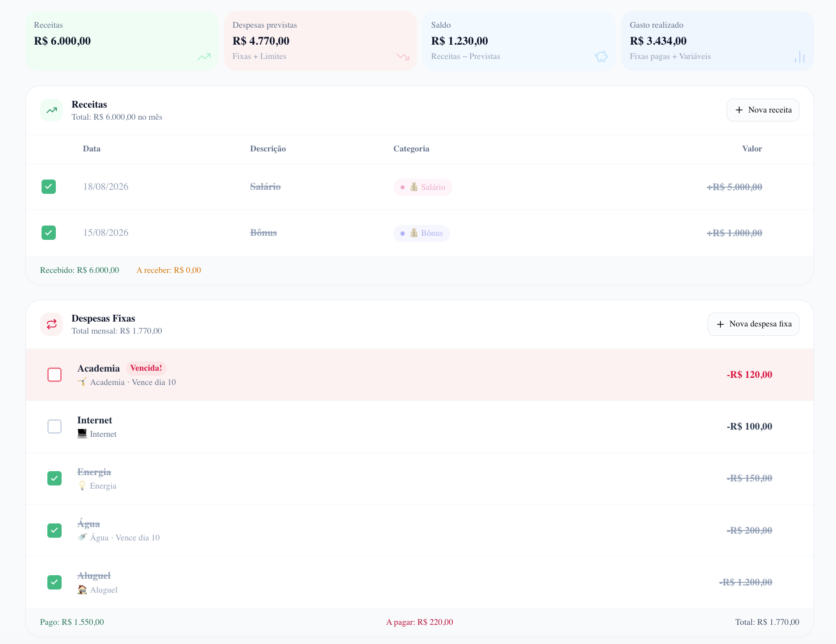Click the repeat icon beside Despesas Fixas heading
The image size is (836, 644).
(x=52, y=324)
